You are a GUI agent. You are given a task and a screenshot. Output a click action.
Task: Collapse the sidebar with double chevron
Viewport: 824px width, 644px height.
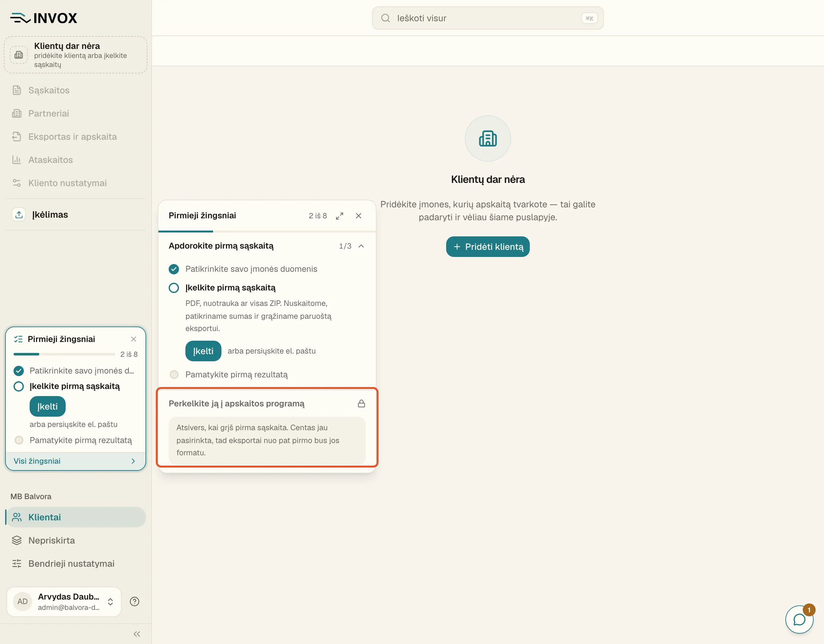[x=137, y=634]
